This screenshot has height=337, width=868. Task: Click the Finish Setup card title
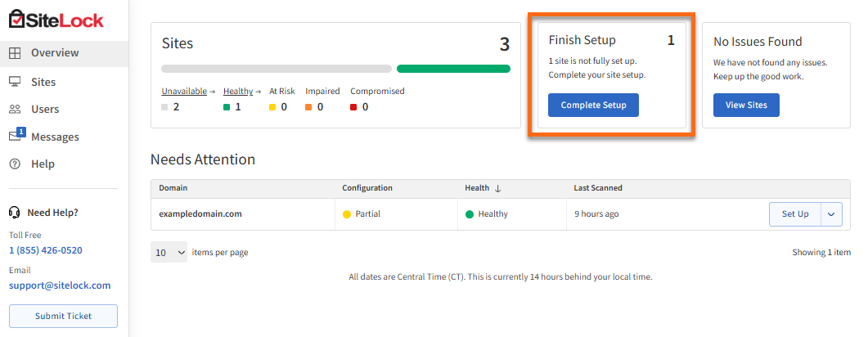(582, 40)
